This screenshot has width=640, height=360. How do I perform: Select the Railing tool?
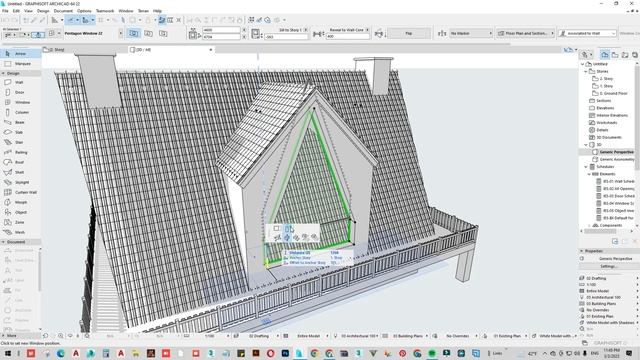20,152
